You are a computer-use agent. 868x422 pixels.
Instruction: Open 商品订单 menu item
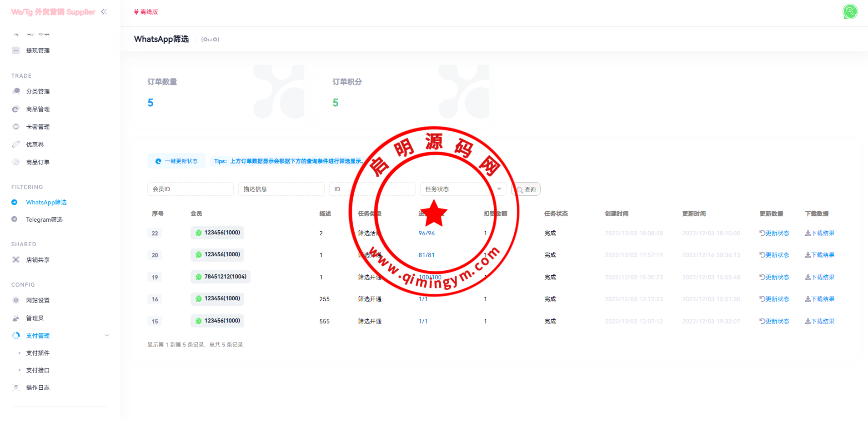[38, 162]
